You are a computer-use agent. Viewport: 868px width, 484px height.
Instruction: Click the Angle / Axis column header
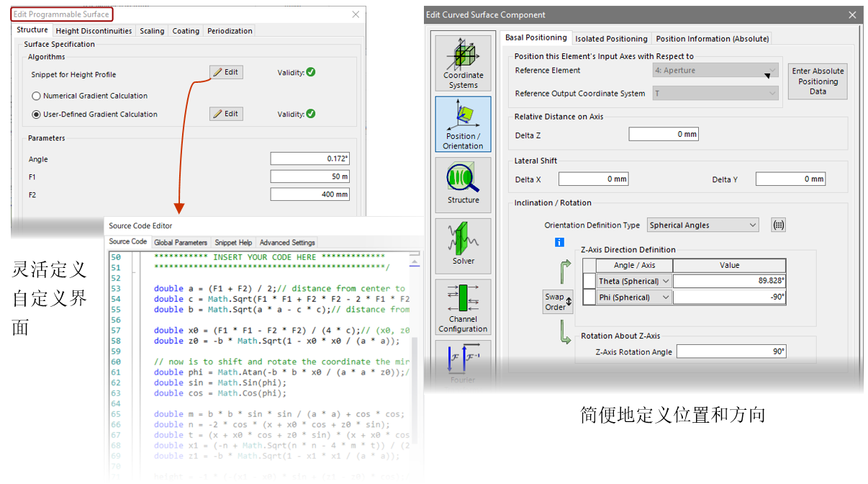coord(634,266)
